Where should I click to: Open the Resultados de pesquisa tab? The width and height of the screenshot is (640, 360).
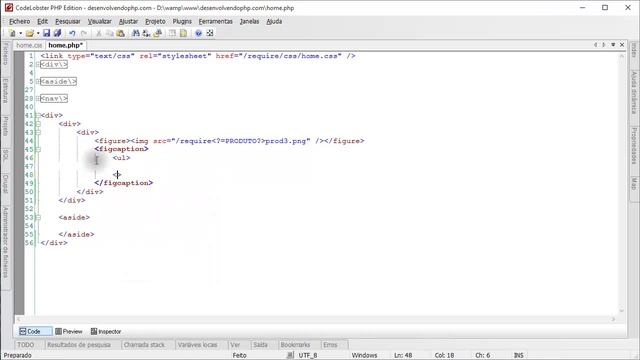(x=79, y=345)
